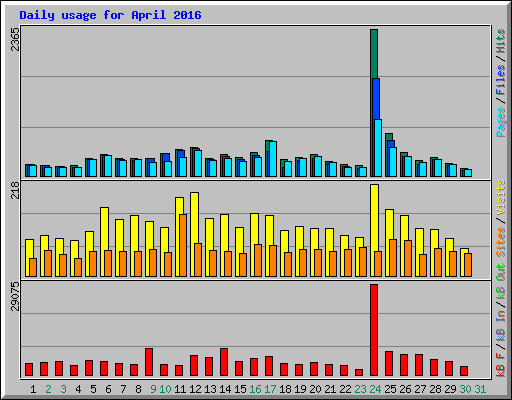Click the red kB bar for day 9
The width and height of the screenshot is (512, 400).
click(149, 362)
